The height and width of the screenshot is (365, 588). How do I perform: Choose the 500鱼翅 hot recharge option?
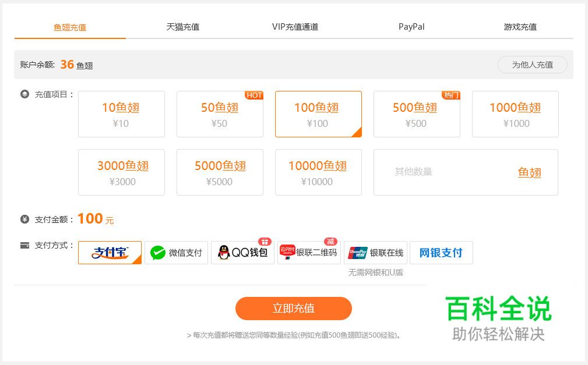click(416, 114)
